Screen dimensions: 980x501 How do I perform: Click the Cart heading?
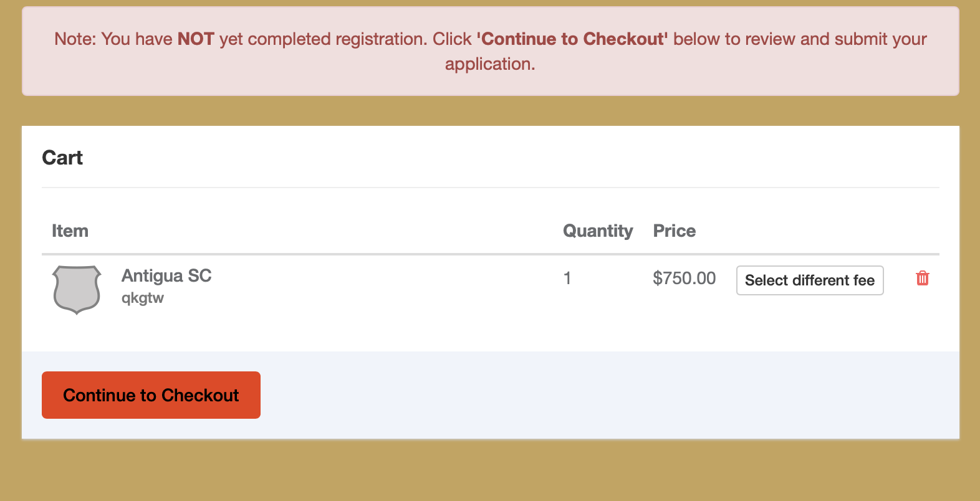click(x=62, y=158)
